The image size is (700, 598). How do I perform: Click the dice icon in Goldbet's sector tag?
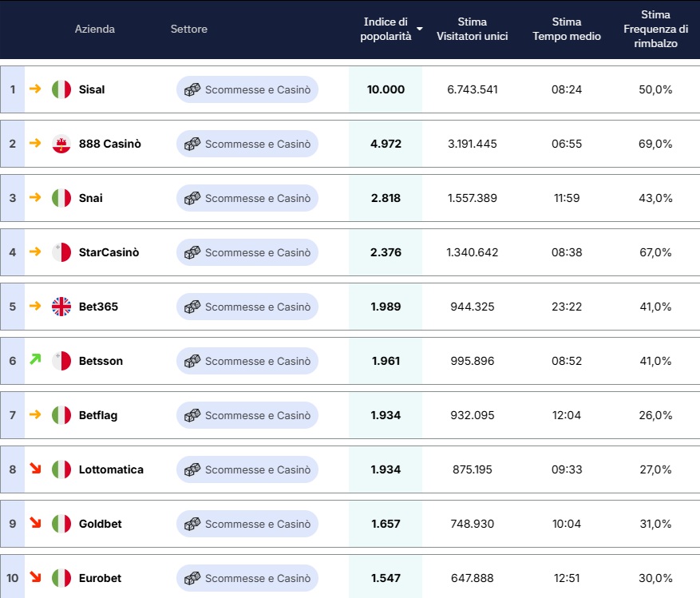192,524
